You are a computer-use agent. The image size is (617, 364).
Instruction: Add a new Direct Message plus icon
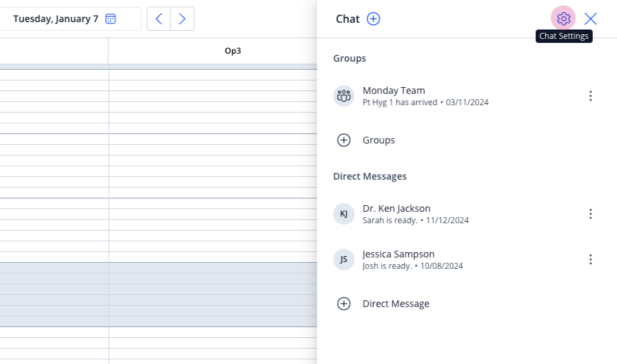pyautogui.click(x=344, y=304)
